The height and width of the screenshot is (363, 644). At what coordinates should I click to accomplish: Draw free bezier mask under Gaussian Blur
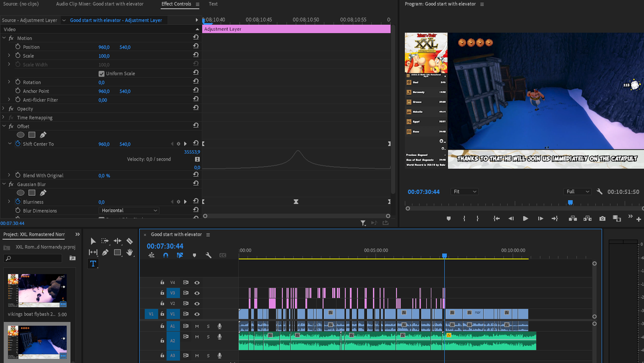pos(43,193)
